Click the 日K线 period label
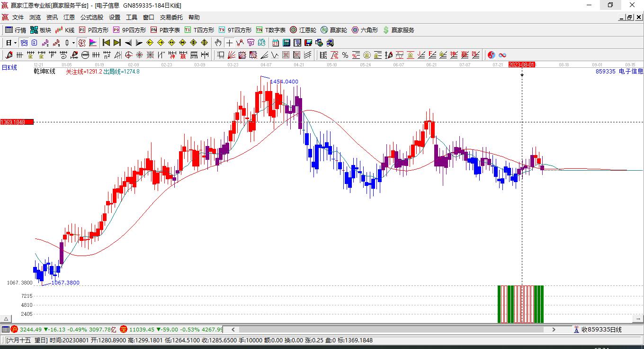The height and width of the screenshot is (349, 644). [x=9, y=67]
